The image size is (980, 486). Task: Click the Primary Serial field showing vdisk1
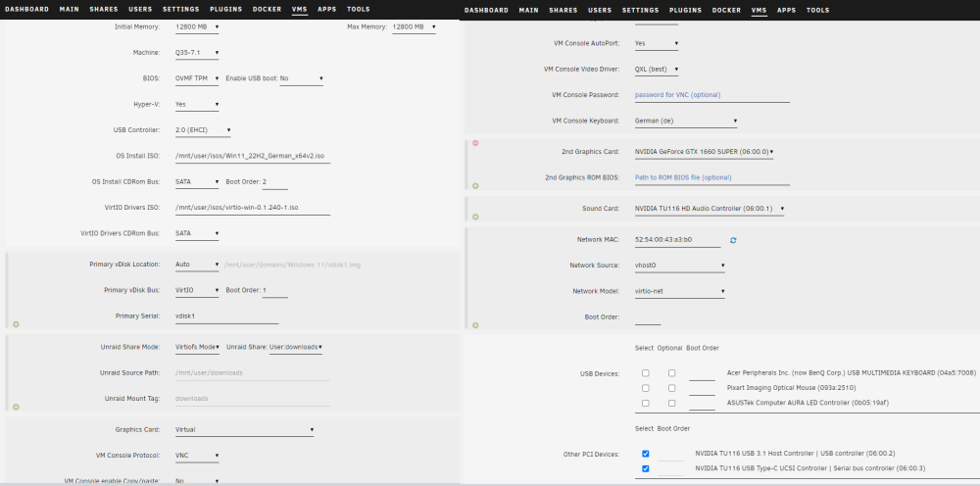tap(227, 316)
